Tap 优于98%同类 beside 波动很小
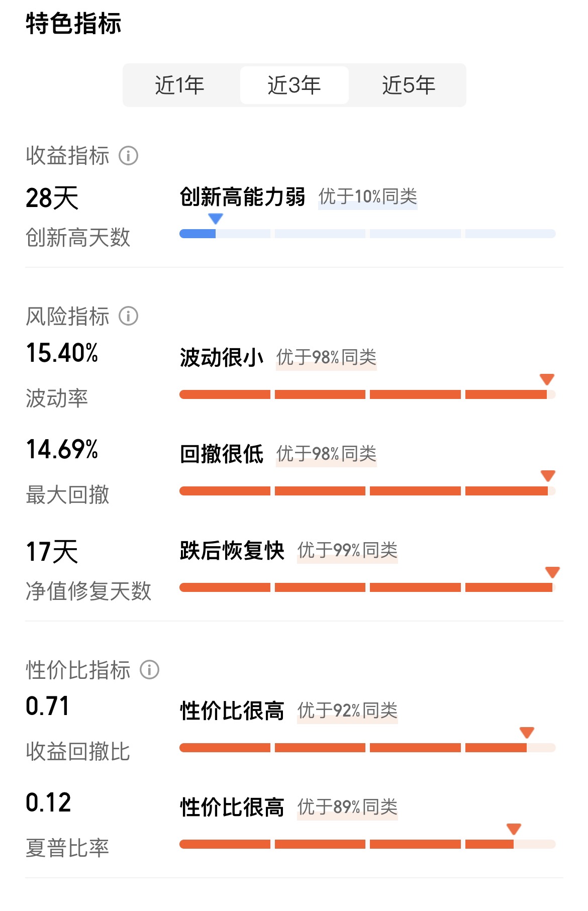This screenshot has width=588, height=911. [326, 358]
